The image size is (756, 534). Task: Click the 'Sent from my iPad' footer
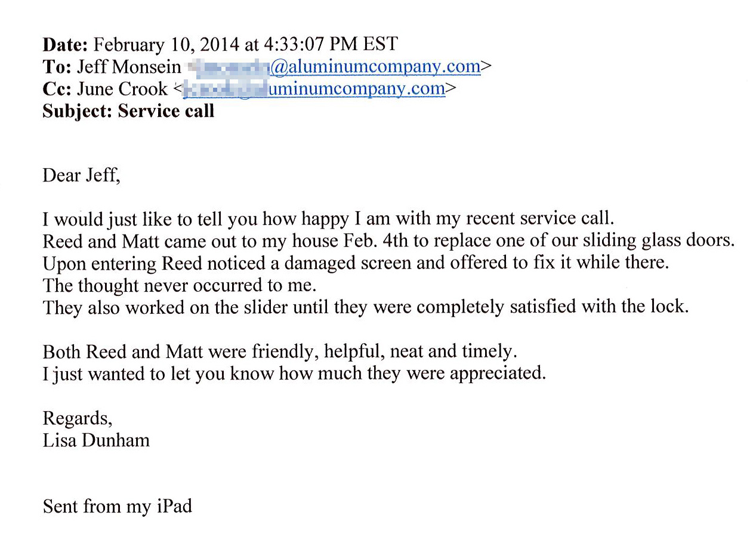pos(118,506)
